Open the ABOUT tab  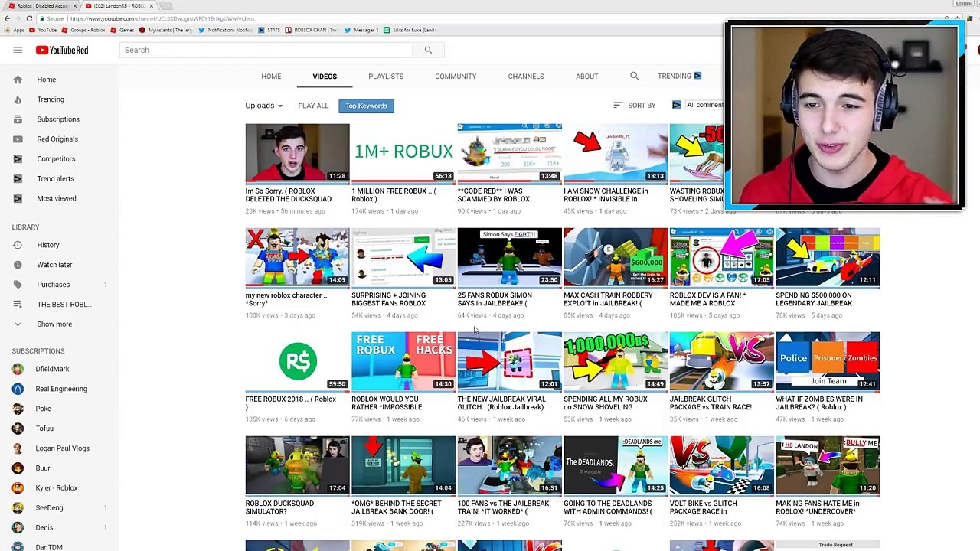[x=587, y=77]
